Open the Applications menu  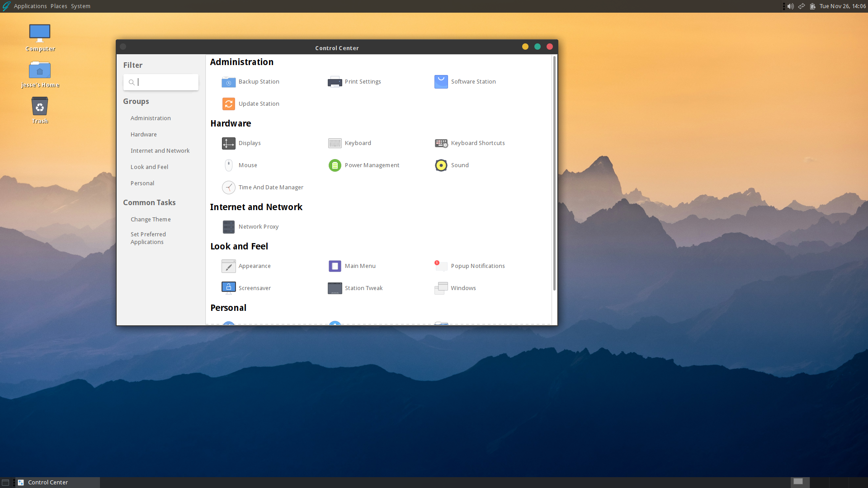30,6
